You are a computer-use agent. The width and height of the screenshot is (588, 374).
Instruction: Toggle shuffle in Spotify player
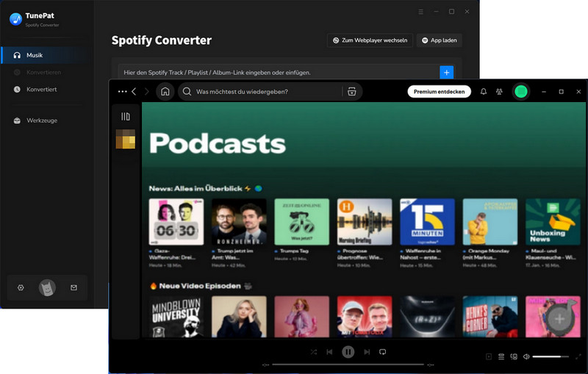pyautogui.click(x=314, y=352)
